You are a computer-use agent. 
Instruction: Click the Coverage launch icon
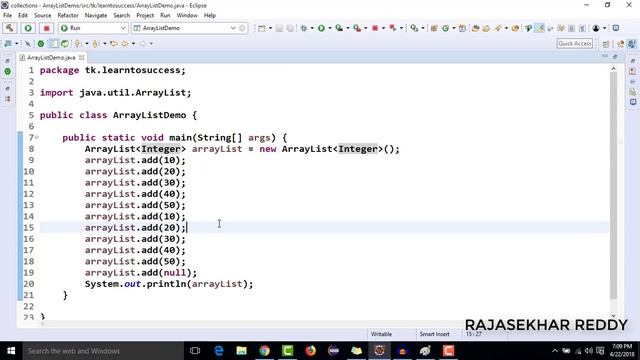coord(339,28)
